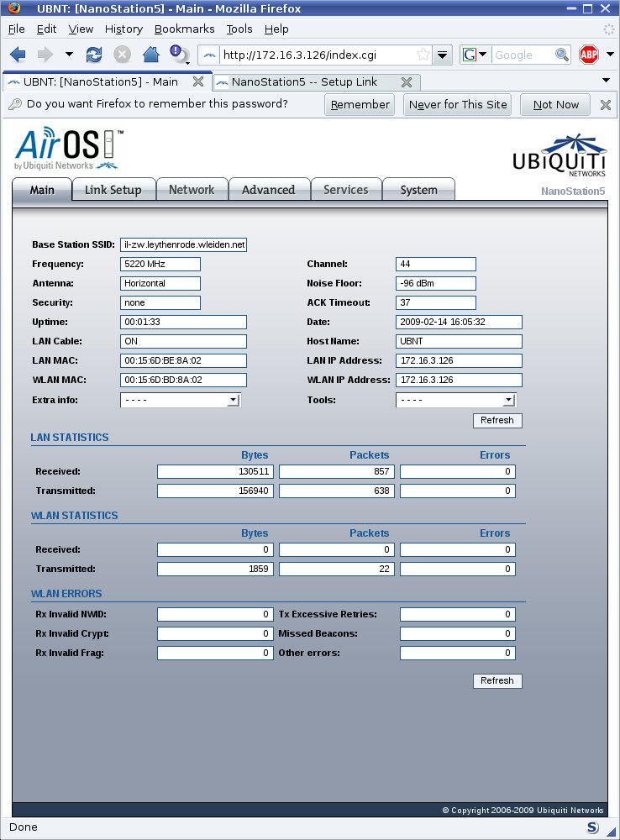620x840 pixels.
Task: Click the status bar S icon
Action: (x=591, y=827)
